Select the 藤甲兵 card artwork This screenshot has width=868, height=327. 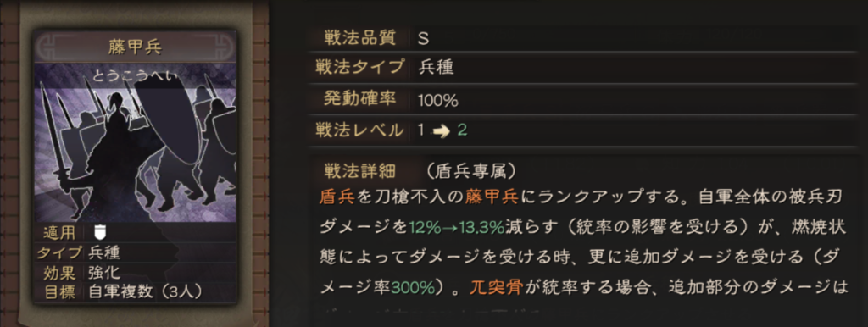(135, 143)
